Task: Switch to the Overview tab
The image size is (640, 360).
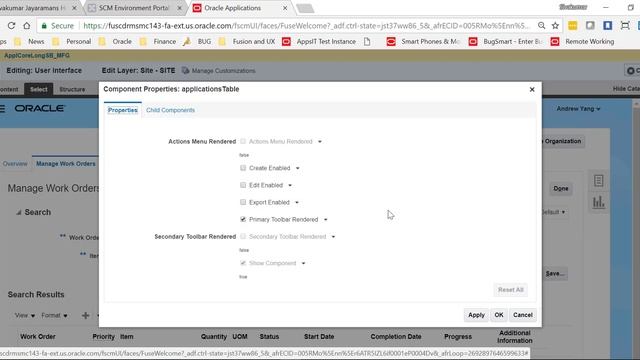Action: click(x=15, y=164)
